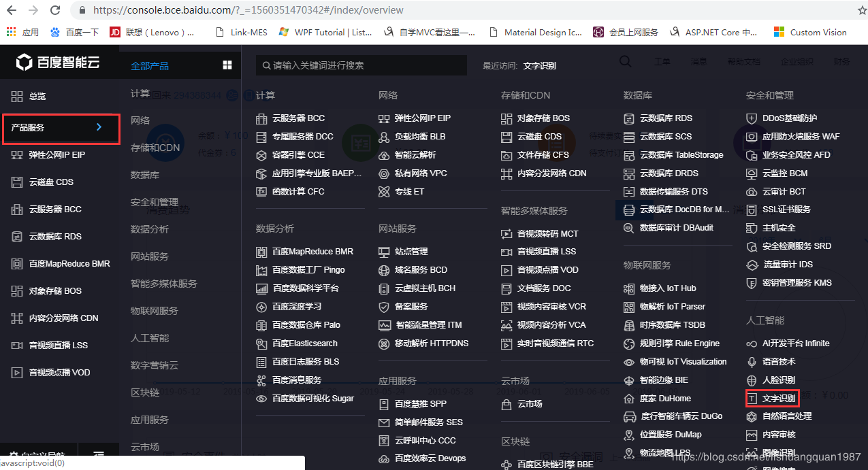Select 智能多媒体服务 in the left category list
The height and width of the screenshot is (470, 868).
click(x=164, y=284)
